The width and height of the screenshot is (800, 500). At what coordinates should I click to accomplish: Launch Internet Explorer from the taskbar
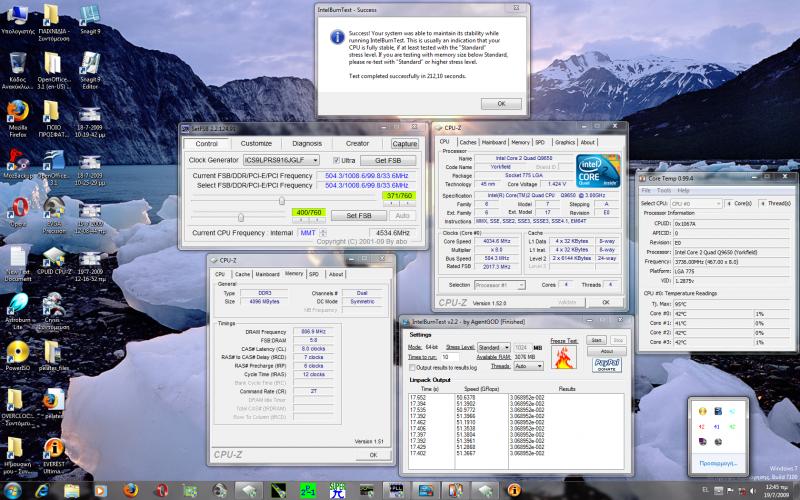[x=42, y=490]
